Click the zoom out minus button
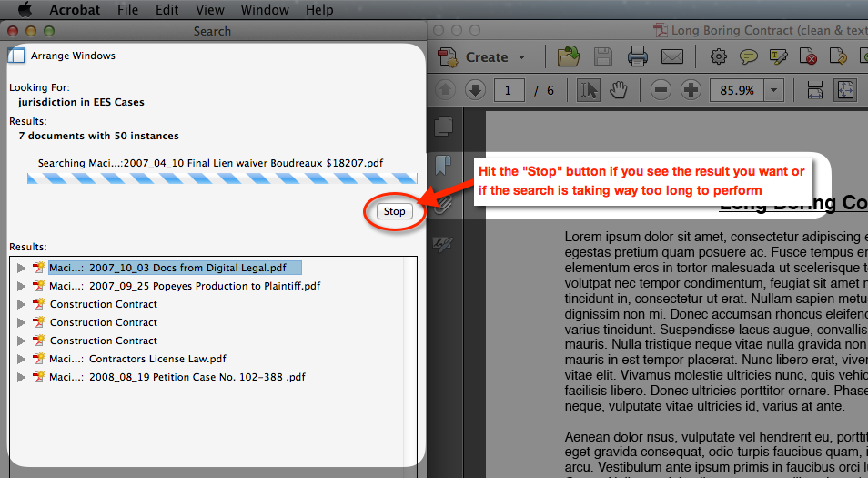 click(661, 90)
